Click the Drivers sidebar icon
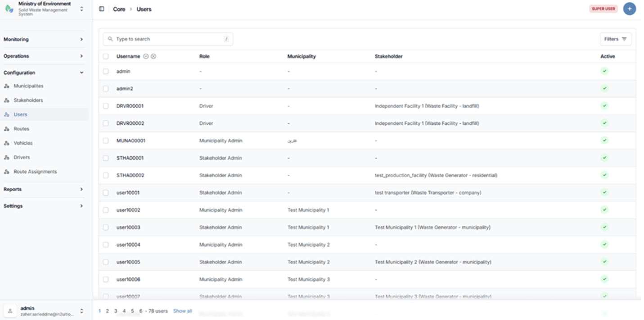The height and width of the screenshot is (320, 644). (x=7, y=158)
